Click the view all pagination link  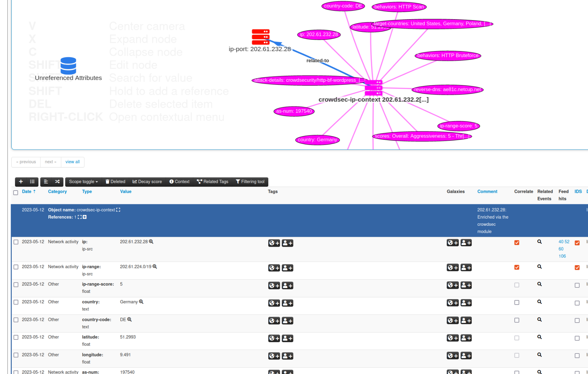click(73, 162)
